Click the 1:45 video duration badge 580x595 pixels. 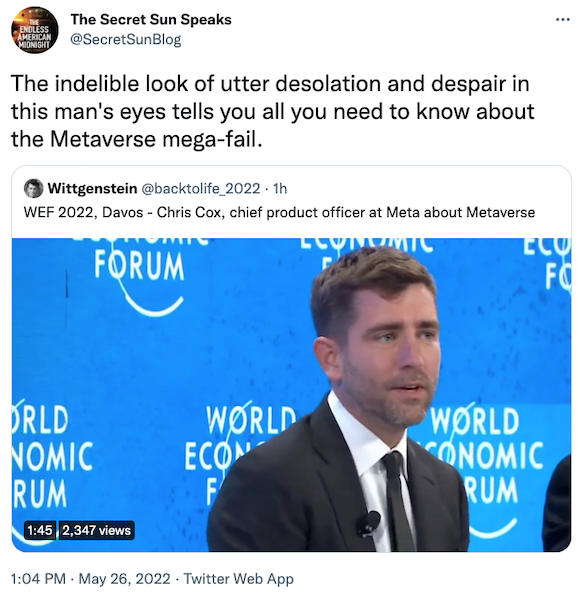tap(40, 530)
